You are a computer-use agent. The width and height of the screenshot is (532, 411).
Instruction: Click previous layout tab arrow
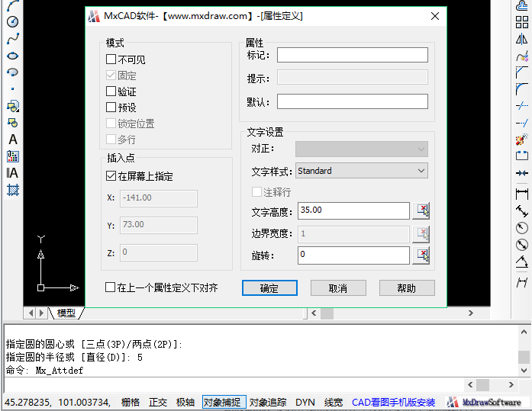click(31, 313)
